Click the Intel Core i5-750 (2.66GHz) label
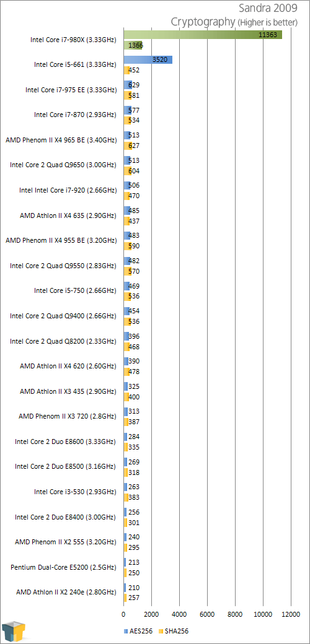Screen dimensions: 310x644 [76, 290]
